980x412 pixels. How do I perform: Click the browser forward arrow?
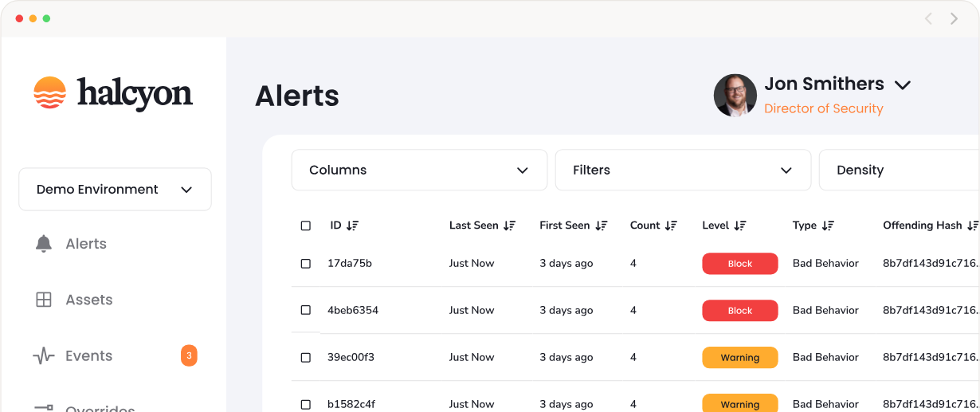click(x=954, y=18)
